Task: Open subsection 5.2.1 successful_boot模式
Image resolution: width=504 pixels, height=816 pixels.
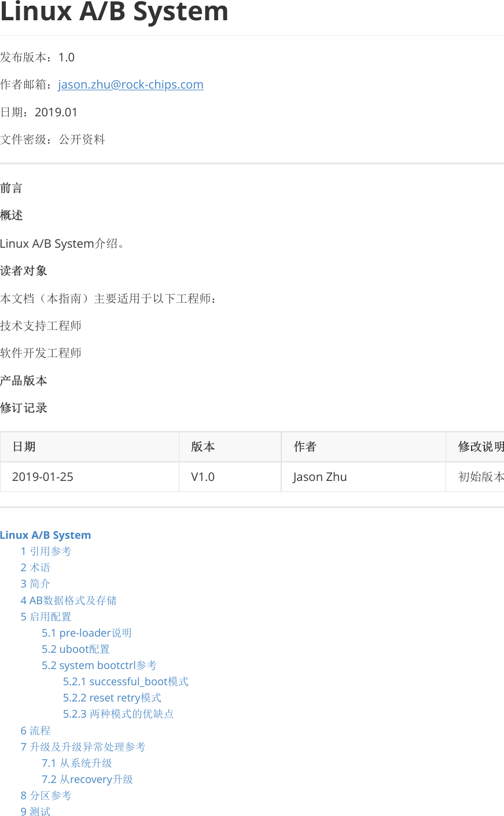Action: tap(125, 681)
